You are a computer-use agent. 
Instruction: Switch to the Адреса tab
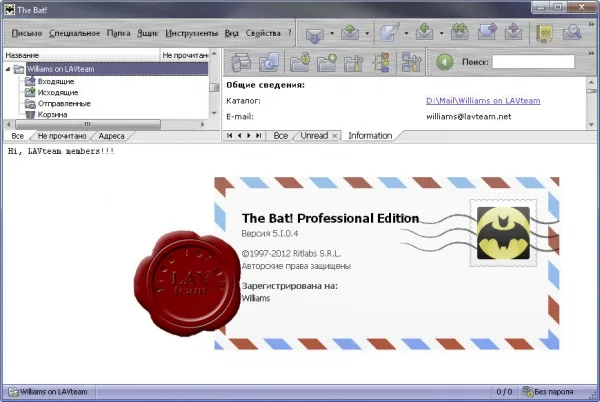pos(111,136)
